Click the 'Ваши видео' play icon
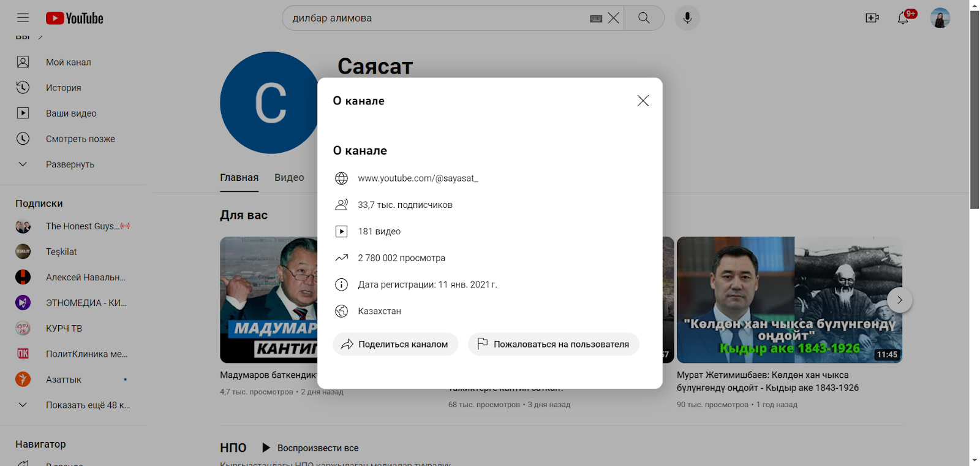The image size is (980, 466). pos(23,113)
